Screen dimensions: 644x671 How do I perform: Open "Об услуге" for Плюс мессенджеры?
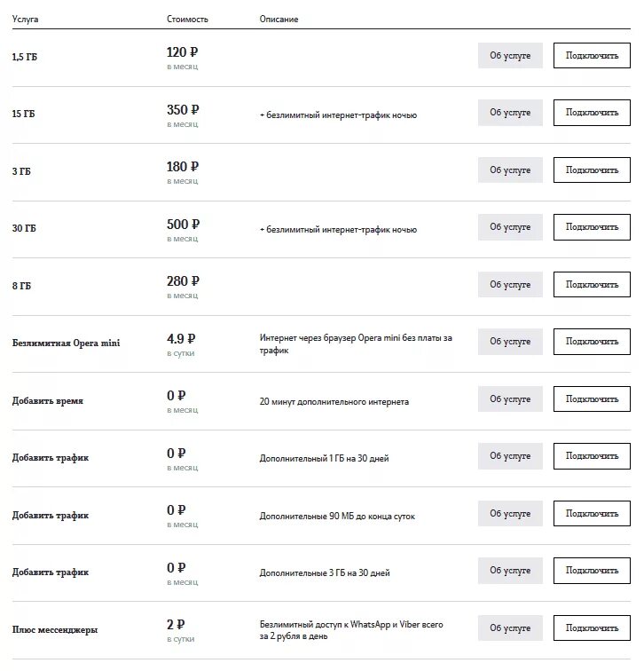[x=510, y=628]
